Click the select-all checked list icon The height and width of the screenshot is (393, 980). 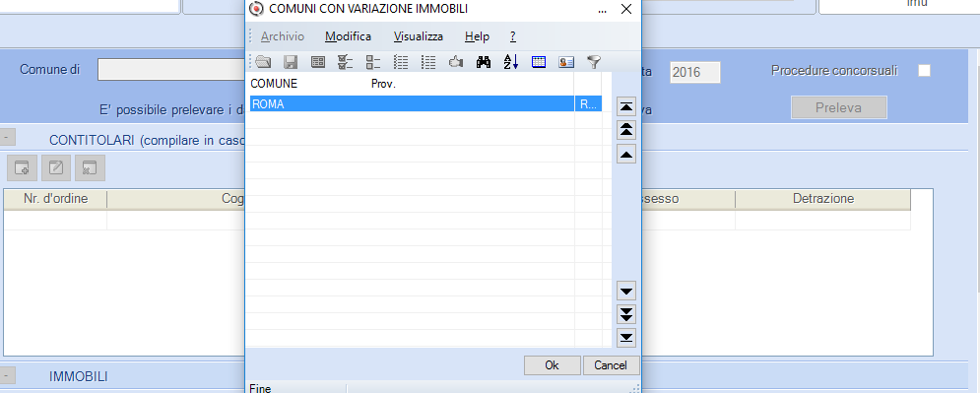(x=346, y=62)
